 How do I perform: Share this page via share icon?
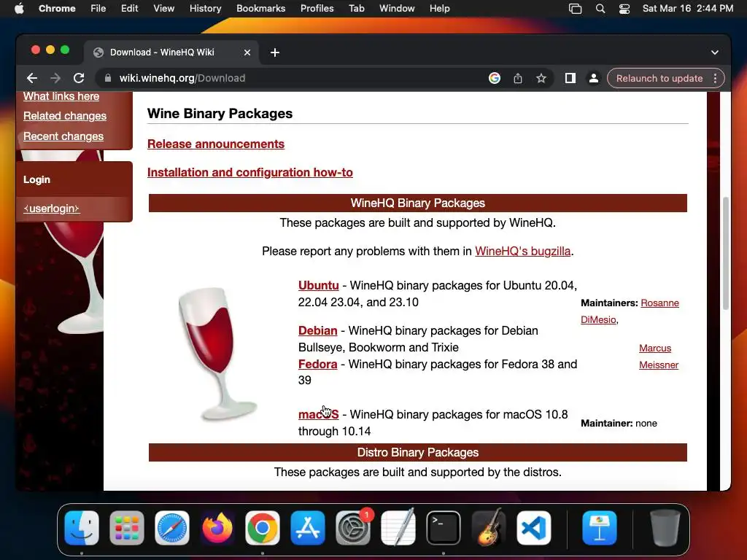518,78
